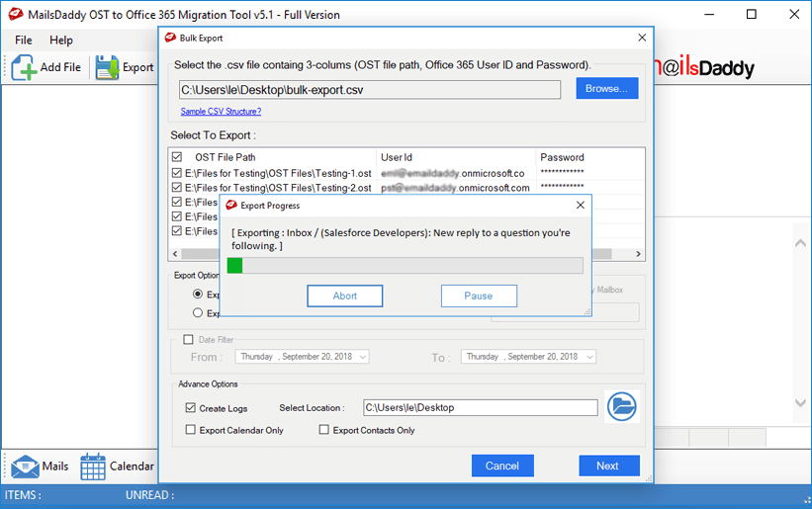812x509 pixels.
Task: Toggle the select-all checkbox beside OST File Path
Action: [177, 157]
